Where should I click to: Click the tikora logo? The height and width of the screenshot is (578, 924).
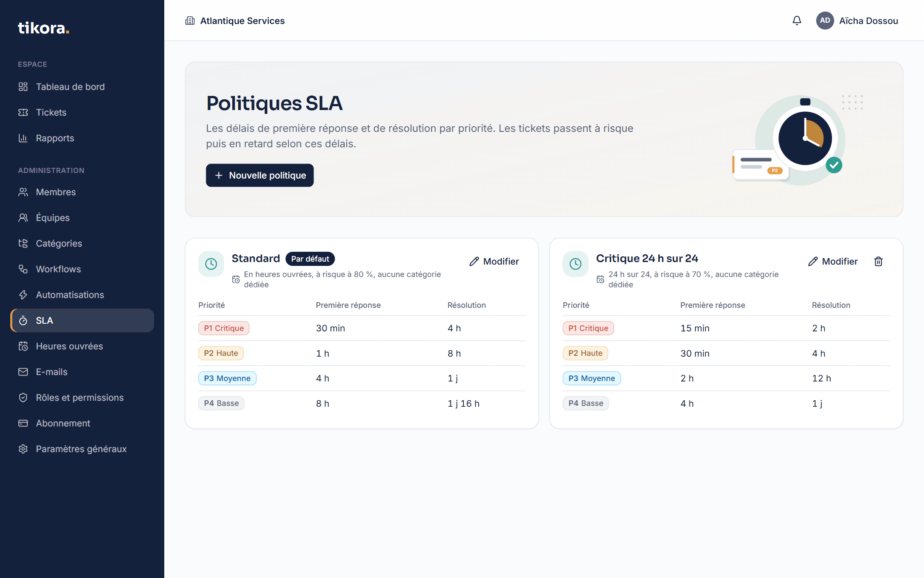point(43,28)
